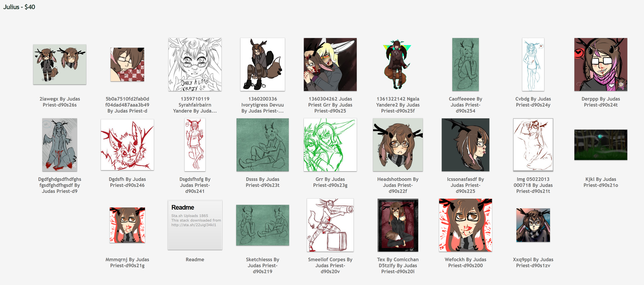Image resolution: width=644 pixels, height=285 pixels.
Task: Click the Grr By Judas Priest-d90s23g green sketch
Action: click(x=330, y=145)
